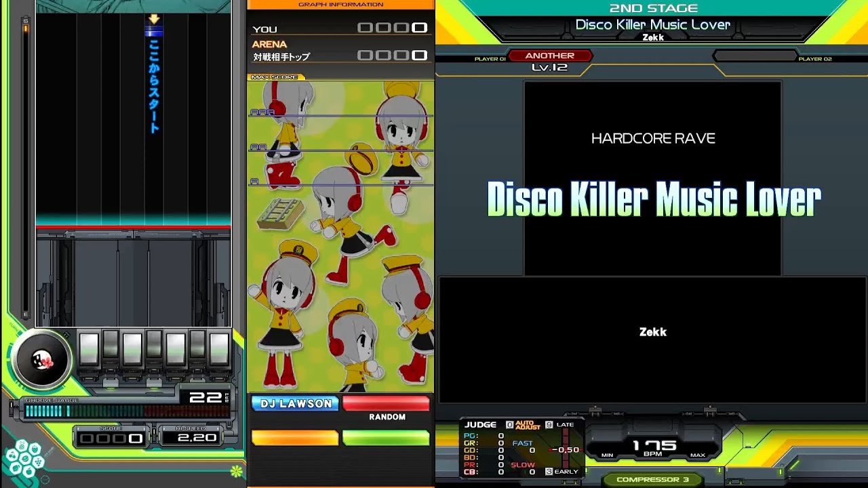
Task: Click the yellow start arrow marker in the note lane
Action: [154, 20]
